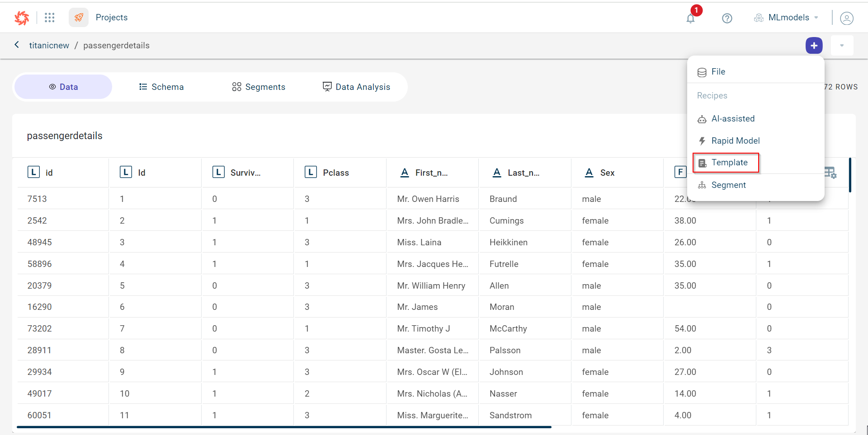Click the user profile avatar icon
The height and width of the screenshot is (435, 868).
click(x=846, y=18)
